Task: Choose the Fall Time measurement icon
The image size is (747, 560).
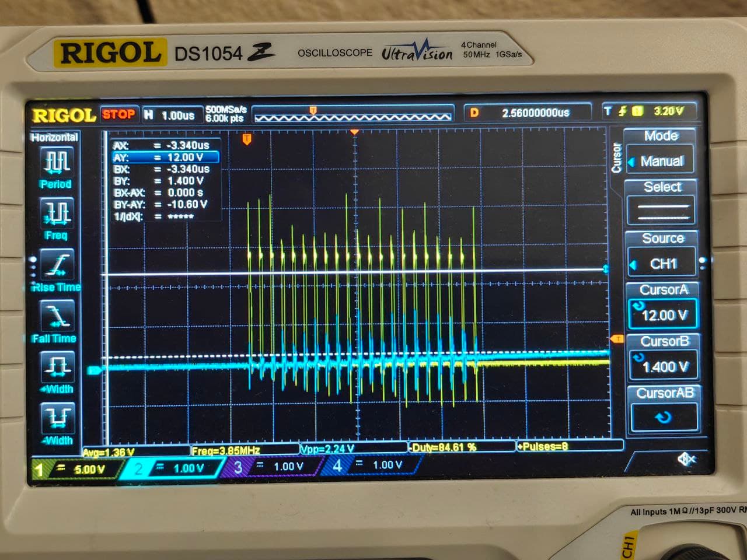Action: pyautogui.click(x=57, y=317)
